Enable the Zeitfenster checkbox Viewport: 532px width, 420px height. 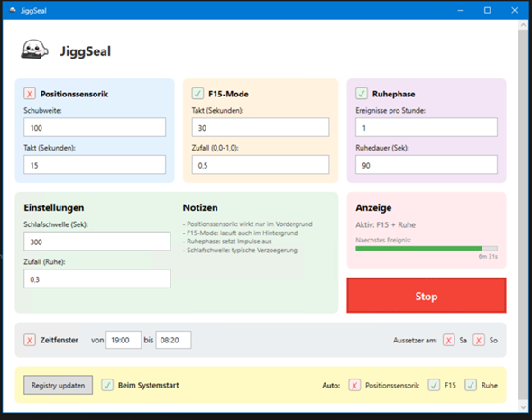[x=30, y=340]
